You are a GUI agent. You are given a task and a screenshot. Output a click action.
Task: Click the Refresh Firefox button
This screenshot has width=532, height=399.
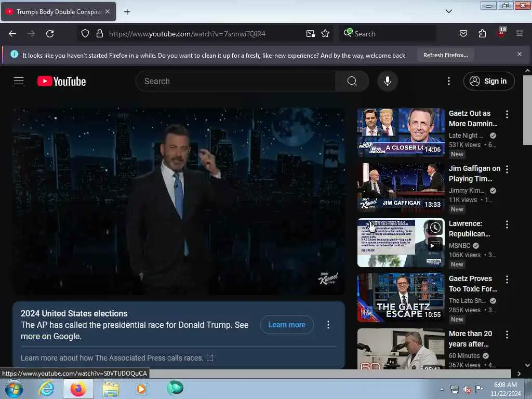click(x=445, y=55)
